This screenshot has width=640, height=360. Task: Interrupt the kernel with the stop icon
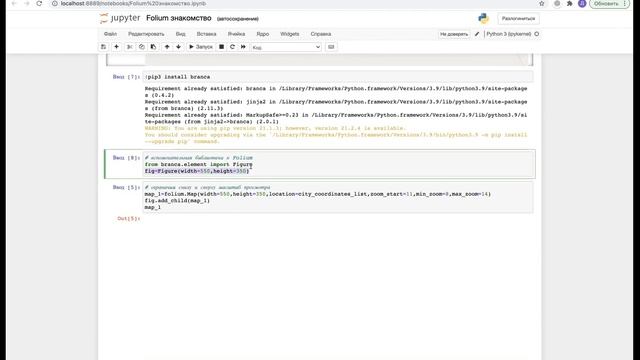[x=221, y=47]
